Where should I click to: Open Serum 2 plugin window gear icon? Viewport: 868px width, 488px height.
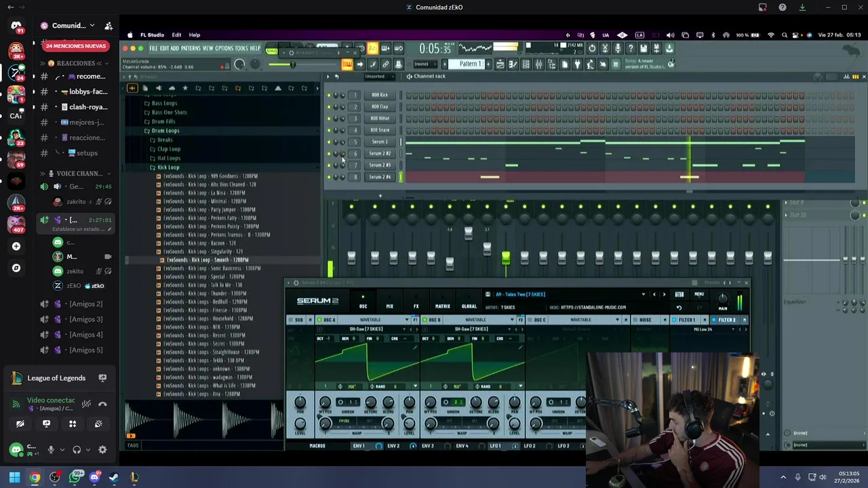[296, 283]
